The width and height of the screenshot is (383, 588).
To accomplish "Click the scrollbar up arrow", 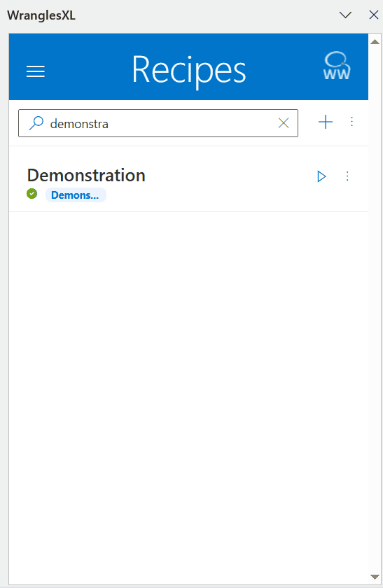I will coord(375,41).
